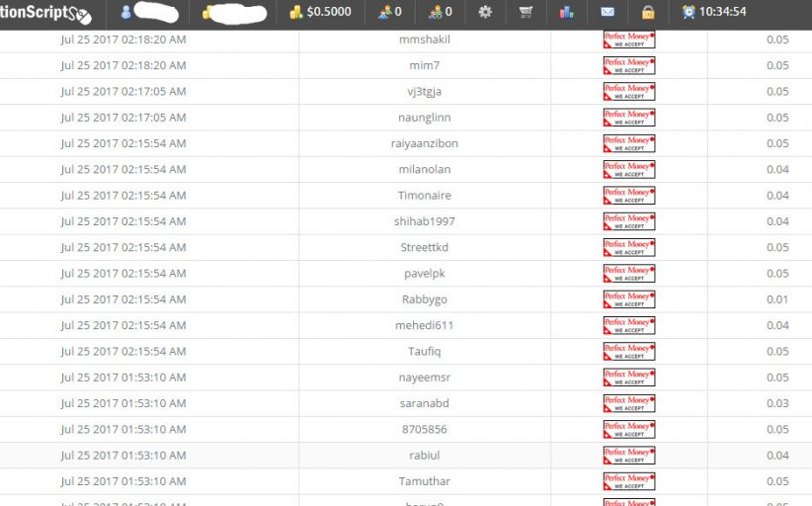This screenshot has height=506, width=812.
Task: Click the Perfect Money badge in Rabbygo row
Action: tap(629, 298)
